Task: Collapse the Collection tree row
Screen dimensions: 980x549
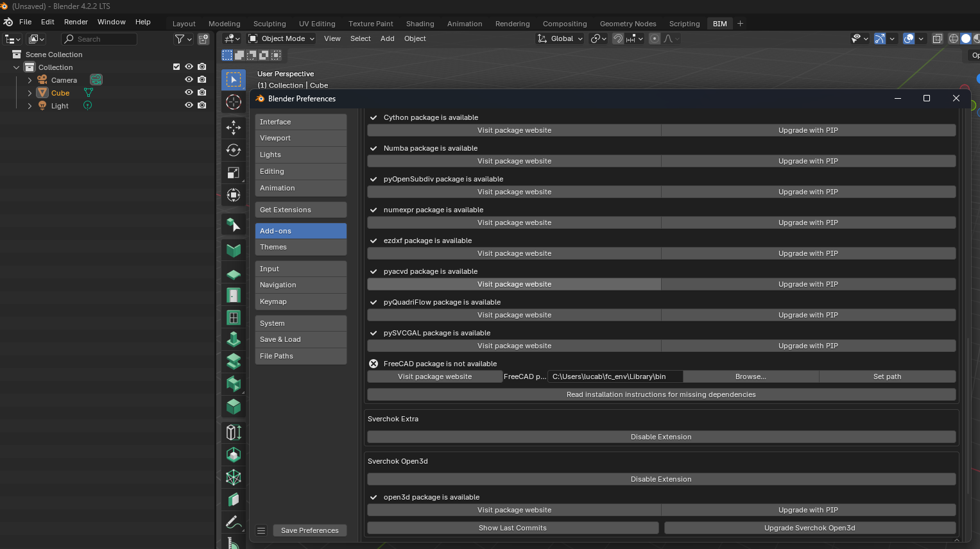Action: click(x=17, y=67)
